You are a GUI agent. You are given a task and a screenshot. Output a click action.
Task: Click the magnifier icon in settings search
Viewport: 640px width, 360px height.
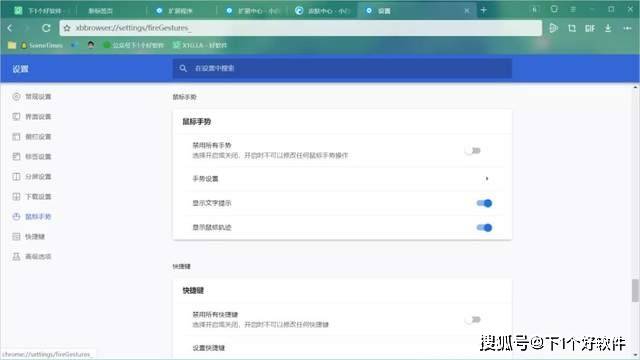point(183,68)
